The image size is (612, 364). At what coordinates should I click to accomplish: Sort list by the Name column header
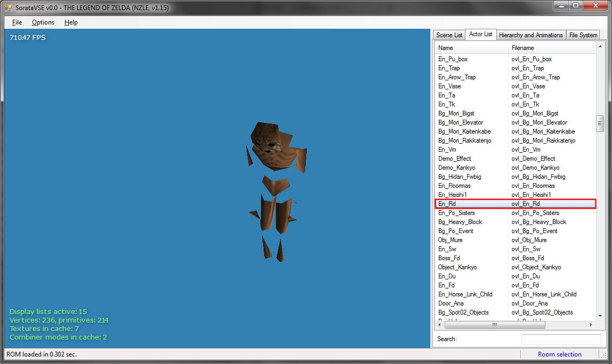tap(471, 48)
